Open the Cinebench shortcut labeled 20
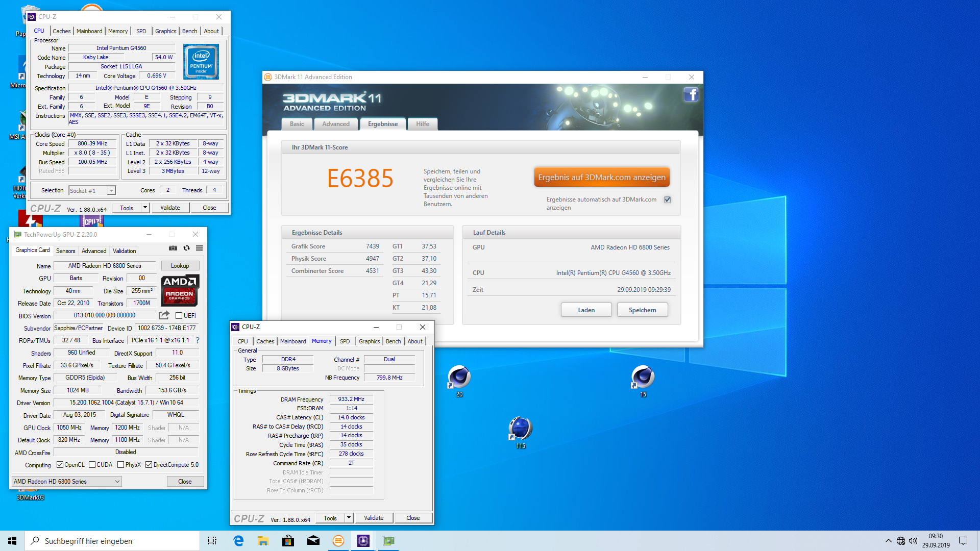Viewport: 980px width, 551px height. (459, 382)
